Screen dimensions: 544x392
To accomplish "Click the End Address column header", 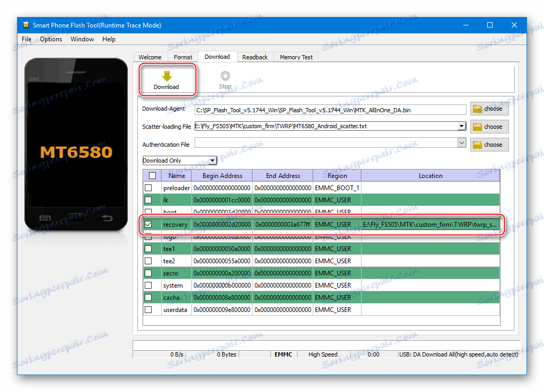I will click(x=283, y=176).
